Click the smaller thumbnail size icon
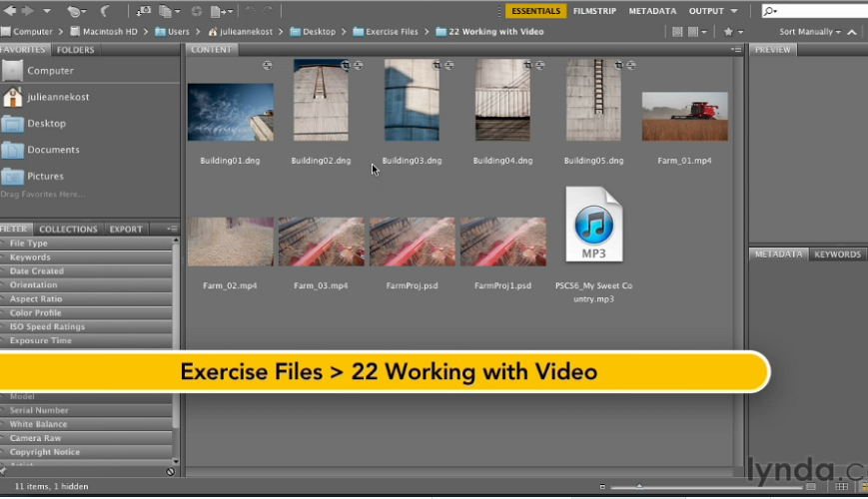 602,487
